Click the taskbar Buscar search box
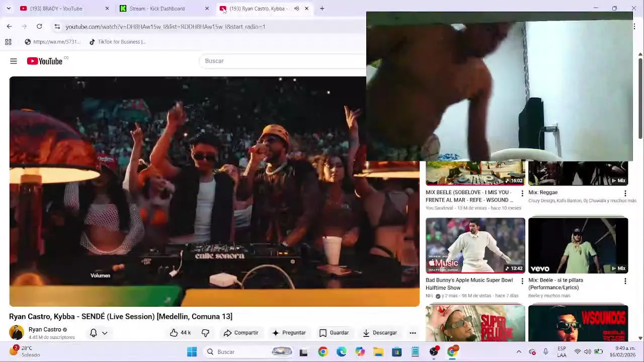Viewport: 644px width, 362px height. tap(250, 352)
